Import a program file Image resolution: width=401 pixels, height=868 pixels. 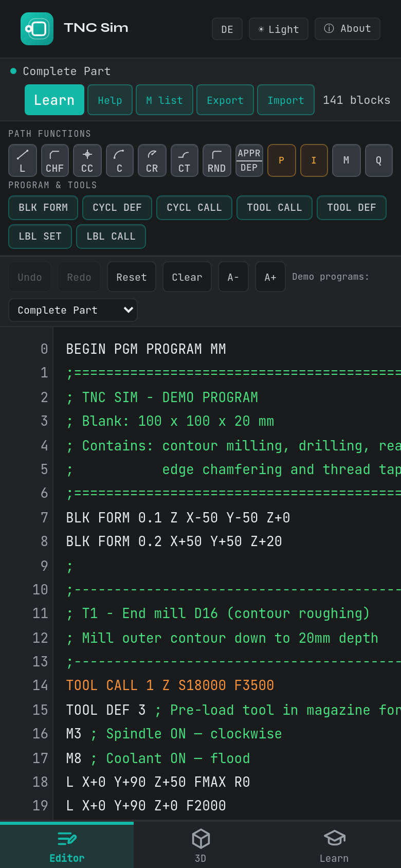click(286, 100)
